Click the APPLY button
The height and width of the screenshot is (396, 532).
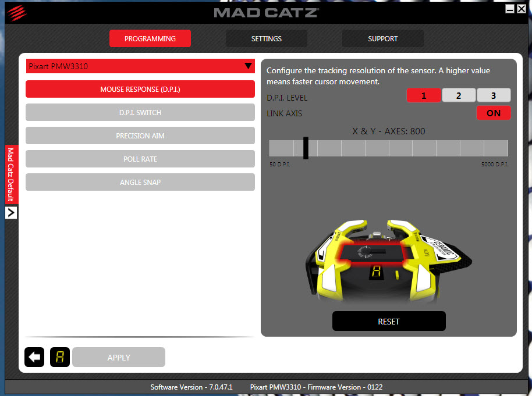click(x=119, y=357)
